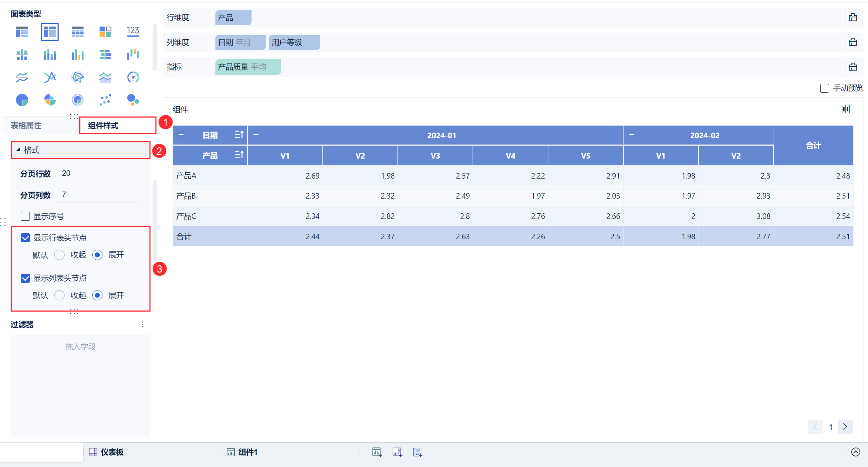Screen dimensions: 868x467
Task: Select the scatter plot chart type
Action: 105,100
